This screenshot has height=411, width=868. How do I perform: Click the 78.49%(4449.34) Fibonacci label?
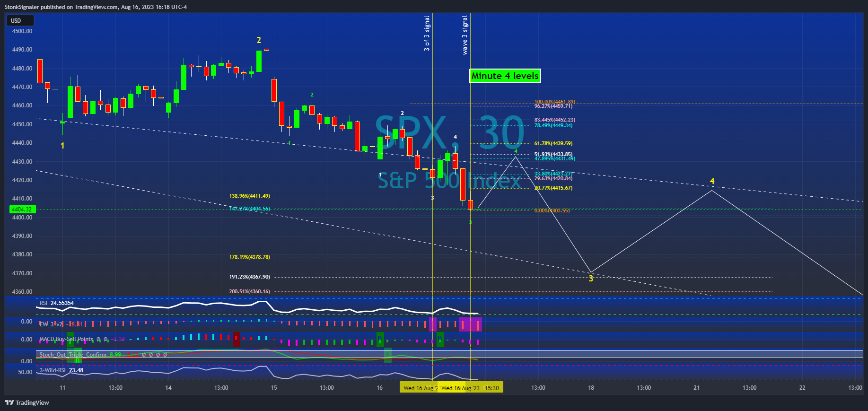click(553, 125)
